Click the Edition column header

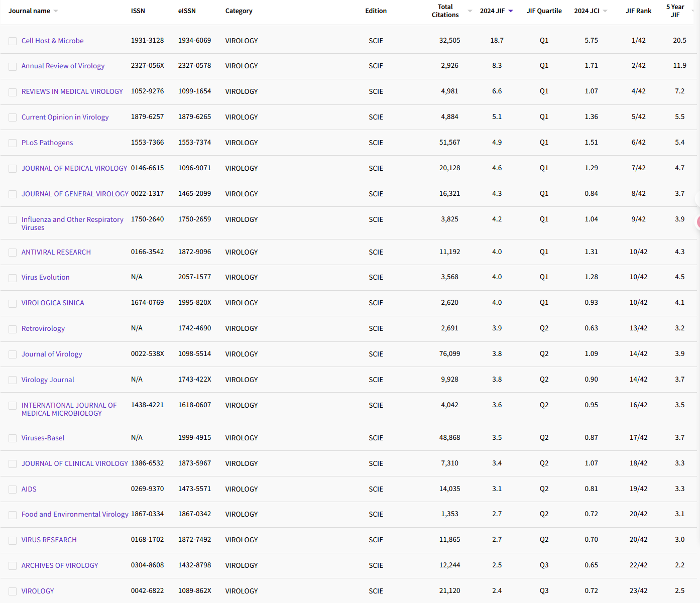pos(376,11)
